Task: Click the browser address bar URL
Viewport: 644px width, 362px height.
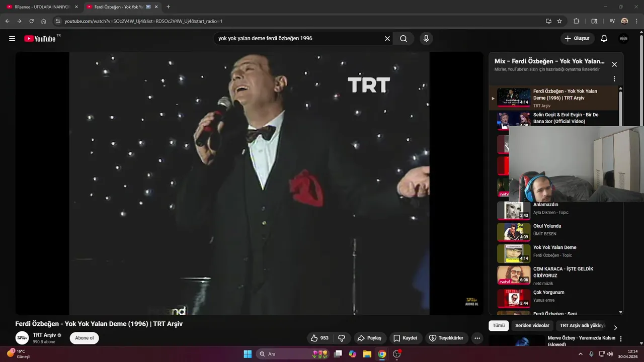Action: [143, 21]
